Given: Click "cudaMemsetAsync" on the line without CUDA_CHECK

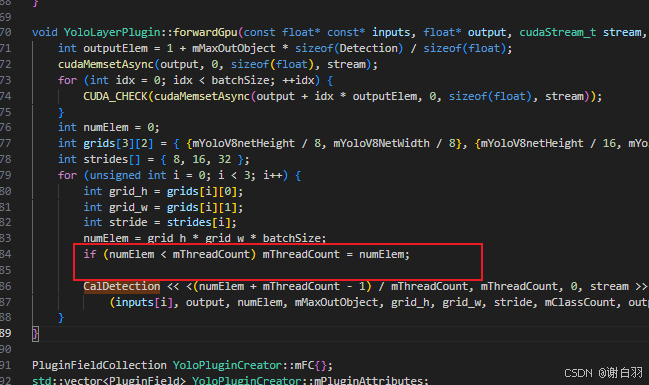Looking at the screenshot, I should tap(106, 65).
